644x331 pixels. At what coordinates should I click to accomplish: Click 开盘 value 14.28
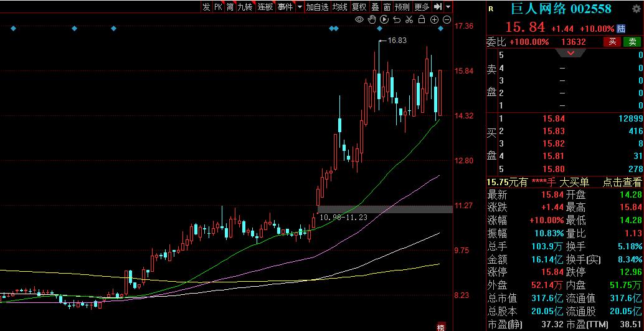pos(632,194)
